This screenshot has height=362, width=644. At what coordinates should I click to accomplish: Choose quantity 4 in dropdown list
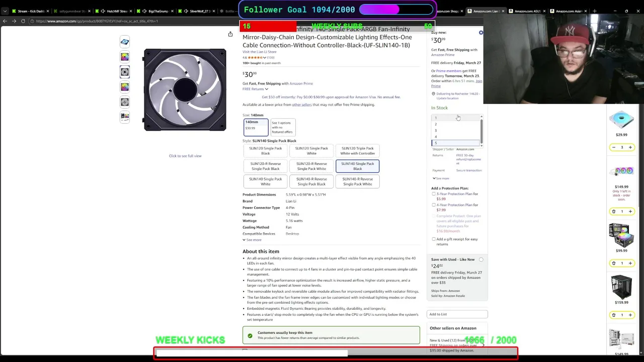(456, 137)
